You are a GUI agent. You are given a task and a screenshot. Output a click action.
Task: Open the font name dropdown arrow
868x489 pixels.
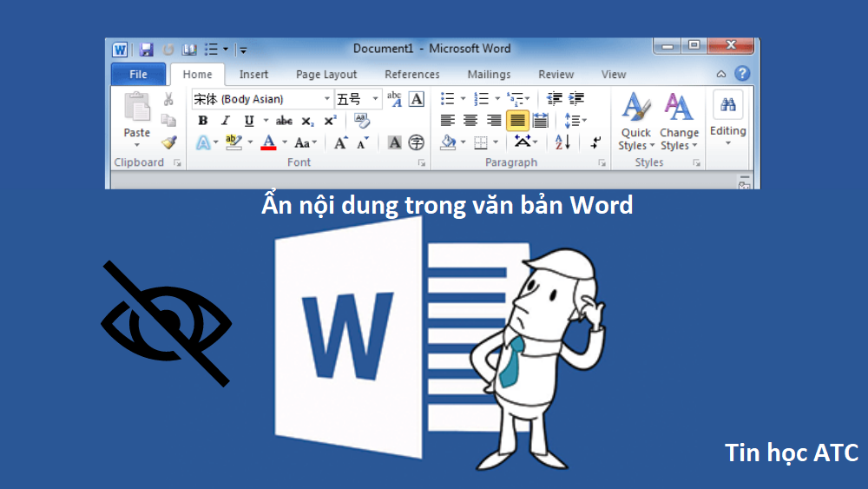(327, 99)
